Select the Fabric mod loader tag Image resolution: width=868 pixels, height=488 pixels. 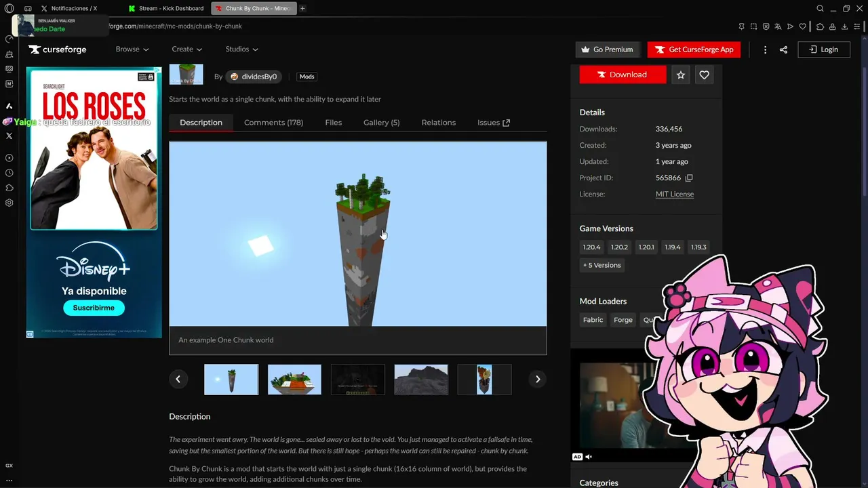593,320
